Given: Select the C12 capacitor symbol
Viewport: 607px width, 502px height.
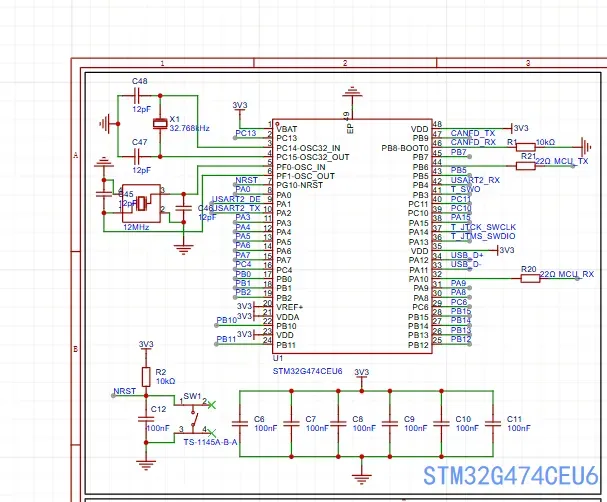Looking at the screenshot, I should point(146,419).
